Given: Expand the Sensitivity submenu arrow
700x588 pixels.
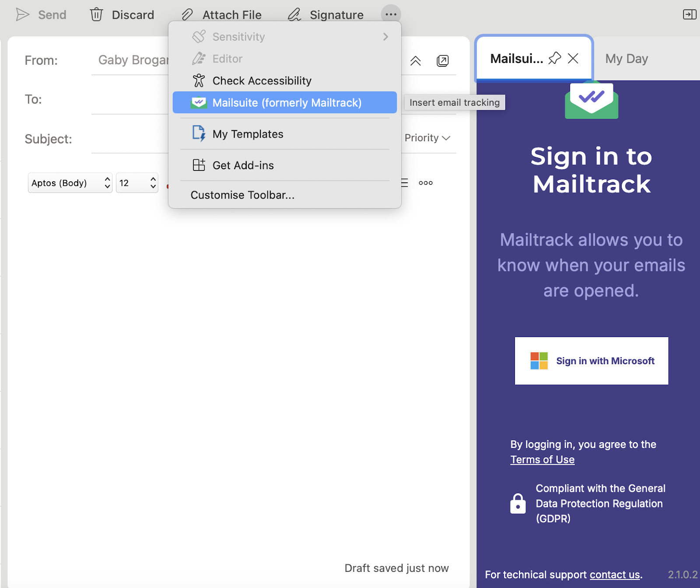Looking at the screenshot, I should [x=385, y=37].
